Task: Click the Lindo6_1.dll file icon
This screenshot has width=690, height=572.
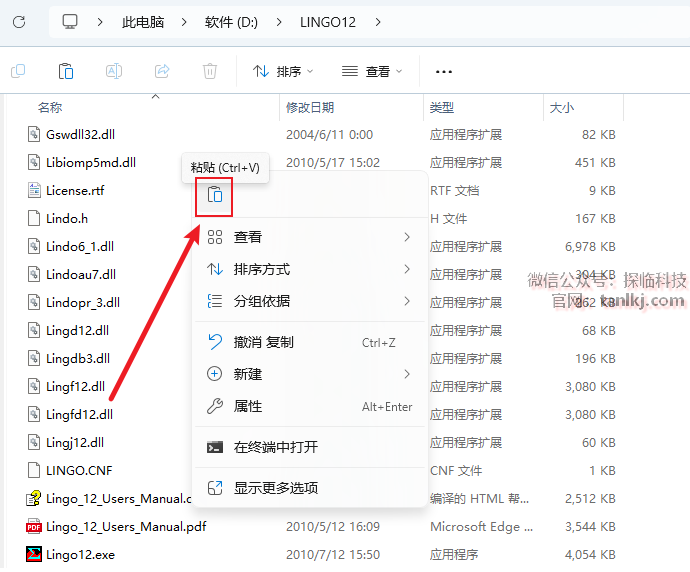Action: 34,246
